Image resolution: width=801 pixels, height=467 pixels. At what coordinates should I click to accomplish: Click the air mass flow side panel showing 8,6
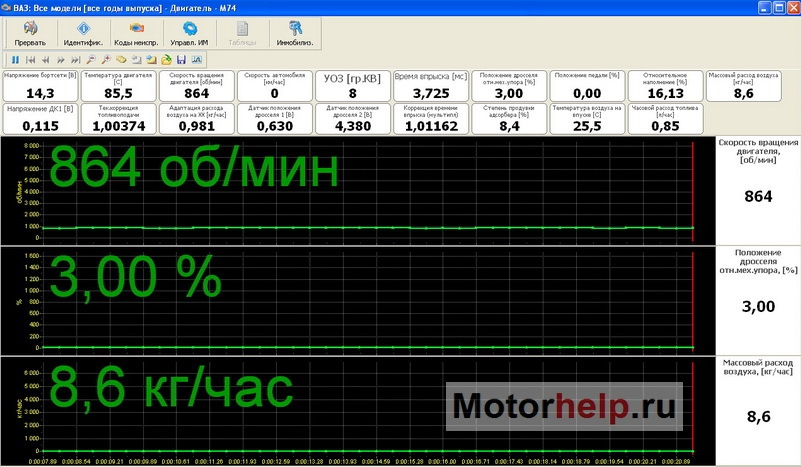coord(758,411)
